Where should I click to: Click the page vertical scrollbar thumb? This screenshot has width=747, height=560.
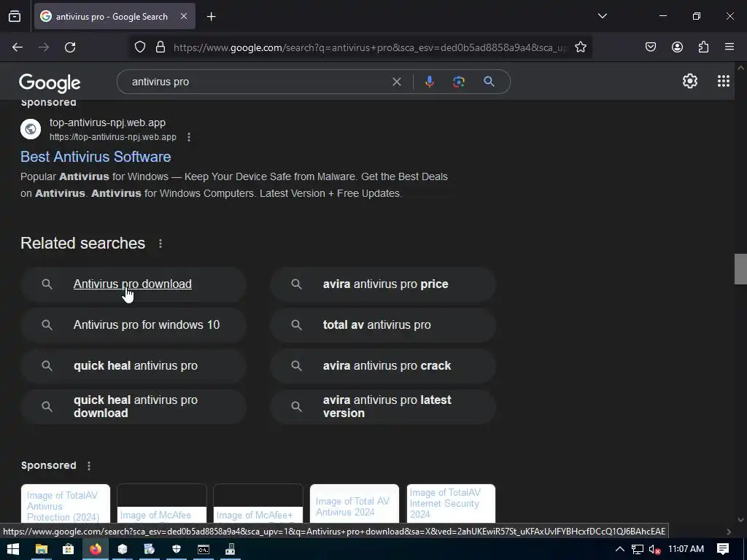tap(740, 270)
